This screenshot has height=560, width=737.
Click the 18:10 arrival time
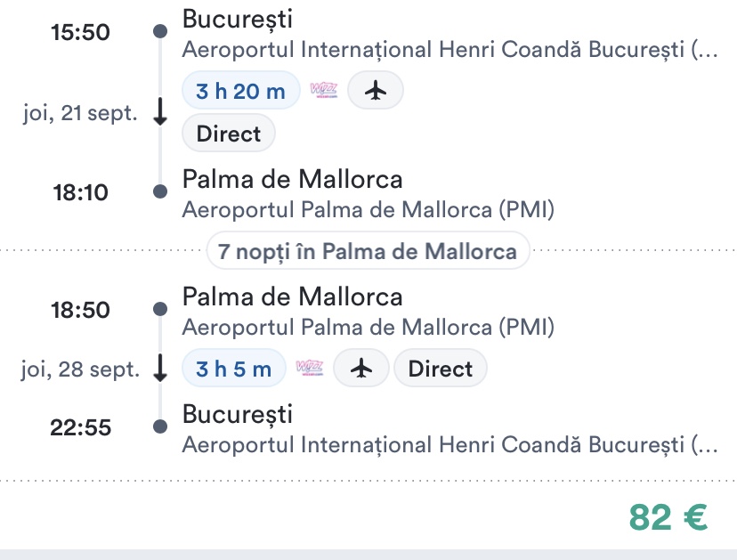click(81, 192)
